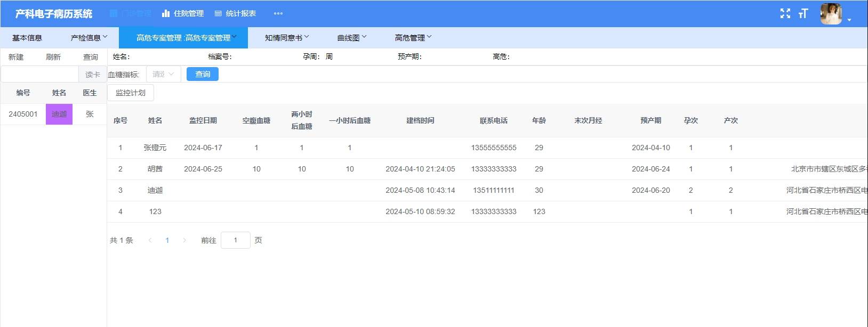Open the 住院管理 menu
The image size is (868, 327).
point(183,13)
